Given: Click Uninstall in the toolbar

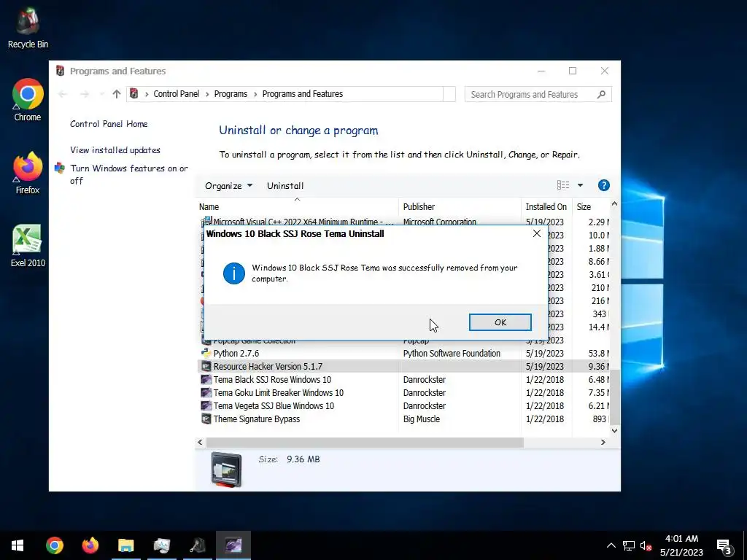Looking at the screenshot, I should pyautogui.click(x=285, y=186).
